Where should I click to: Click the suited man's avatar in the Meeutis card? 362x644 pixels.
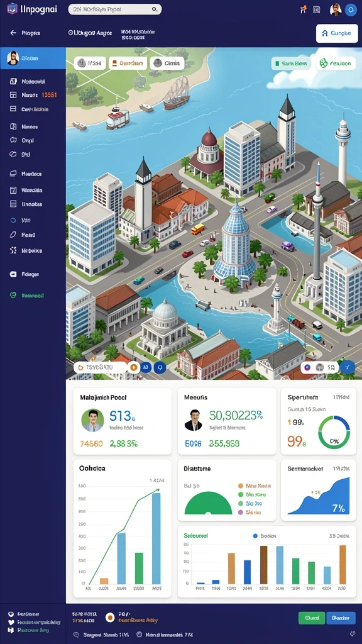(x=193, y=419)
